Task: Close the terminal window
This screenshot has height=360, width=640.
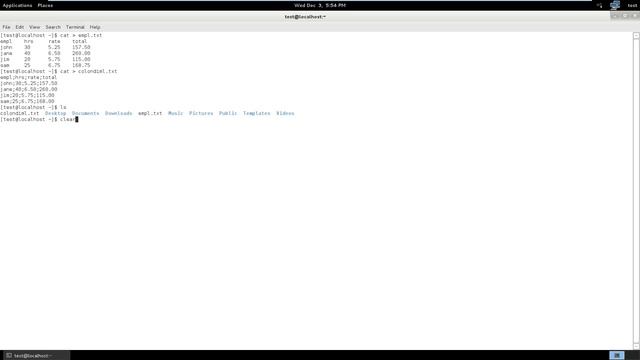Action: pyautogui.click(x=635, y=16)
